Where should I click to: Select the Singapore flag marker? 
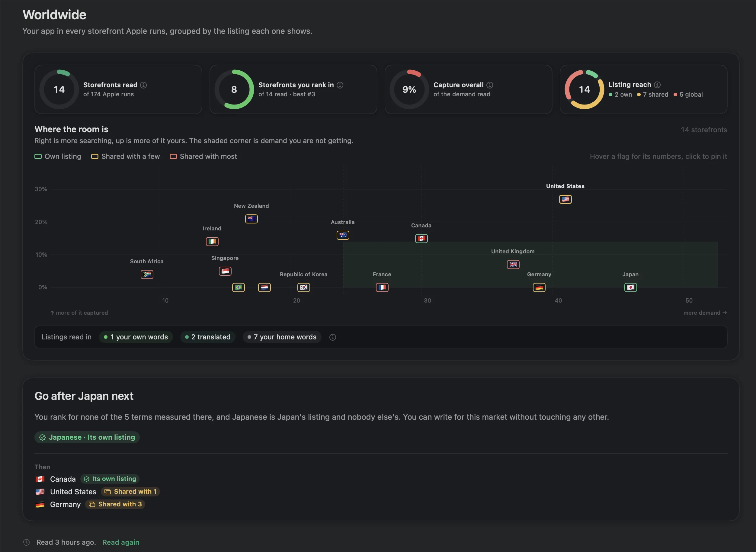(x=225, y=271)
